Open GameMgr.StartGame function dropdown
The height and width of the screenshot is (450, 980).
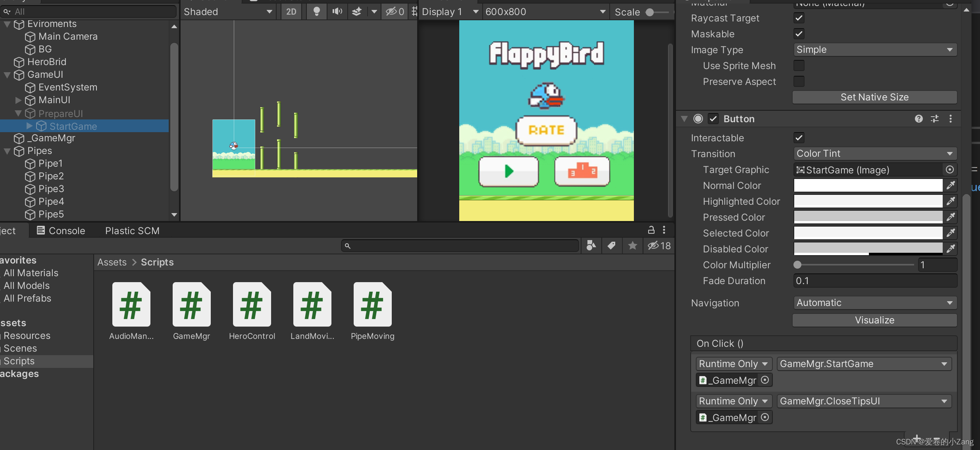click(864, 364)
